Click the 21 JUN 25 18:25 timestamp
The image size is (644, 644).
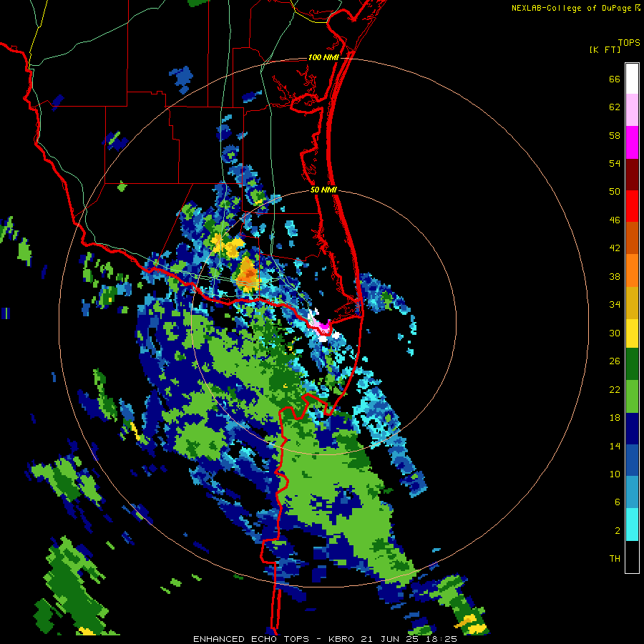tap(409, 639)
